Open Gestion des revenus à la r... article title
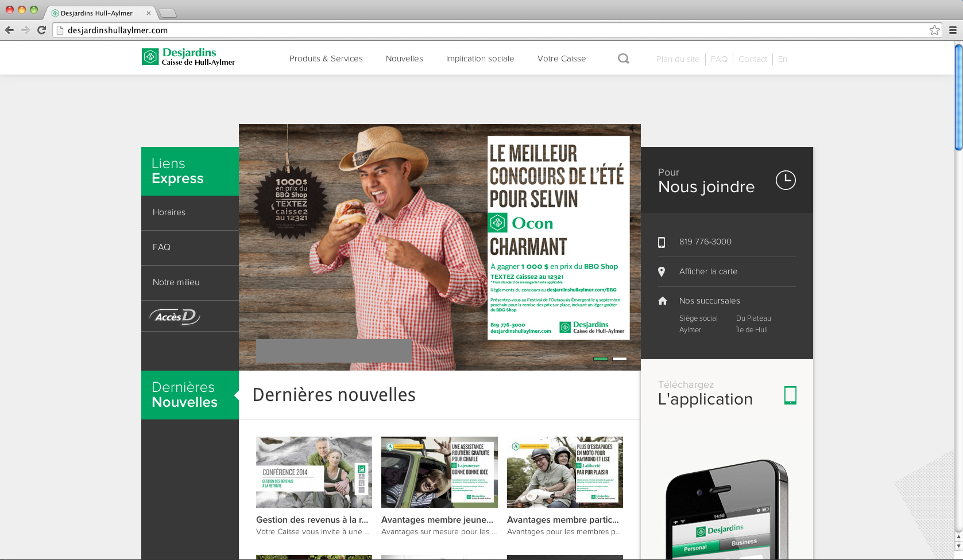The image size is (963, 560). 312,520
